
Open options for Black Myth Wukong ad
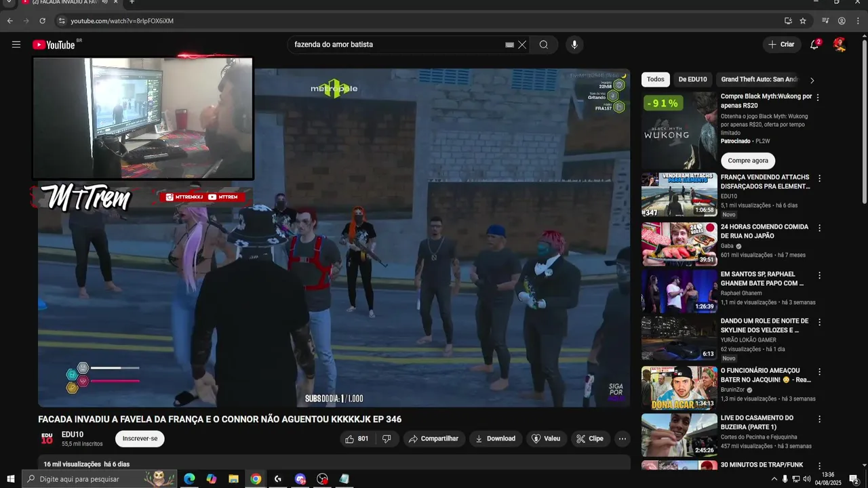click(x=817, y=98)
